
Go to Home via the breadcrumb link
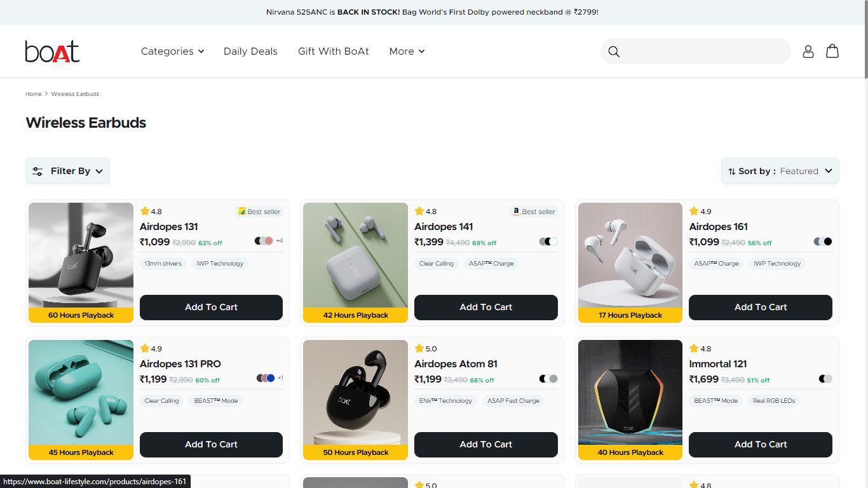(33, 93)
